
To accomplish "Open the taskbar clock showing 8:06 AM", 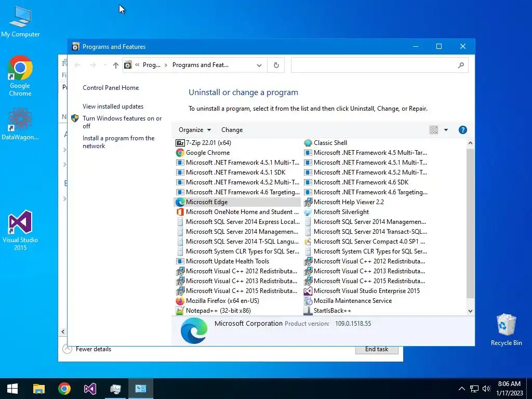I will [509, 389].
